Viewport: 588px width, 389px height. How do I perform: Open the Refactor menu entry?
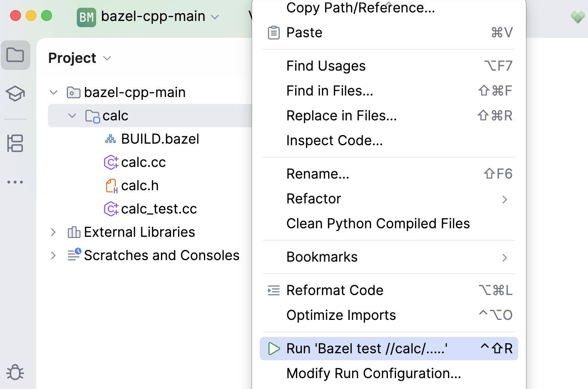coord(389,199)
